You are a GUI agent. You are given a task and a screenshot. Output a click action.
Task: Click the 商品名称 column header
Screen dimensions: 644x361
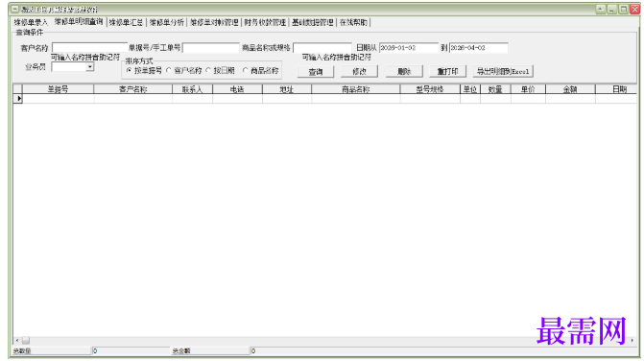(x=356, y=89)
